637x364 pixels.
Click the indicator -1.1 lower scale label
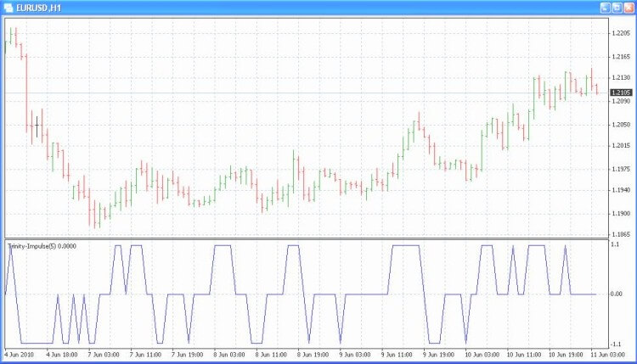coord(616,344)
